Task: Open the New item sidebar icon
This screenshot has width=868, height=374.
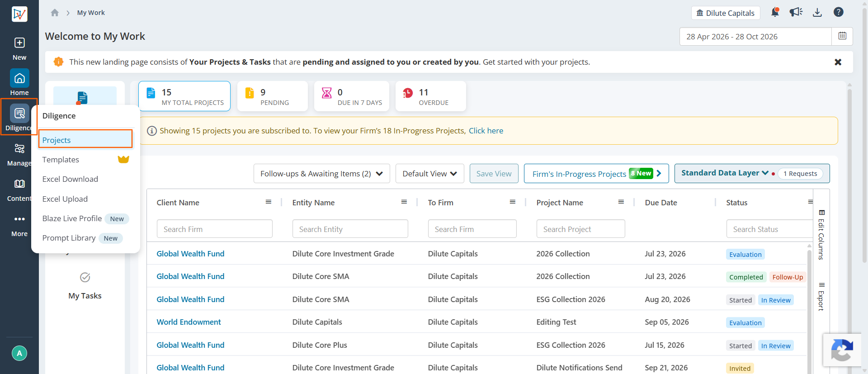Action: [19, 48]
